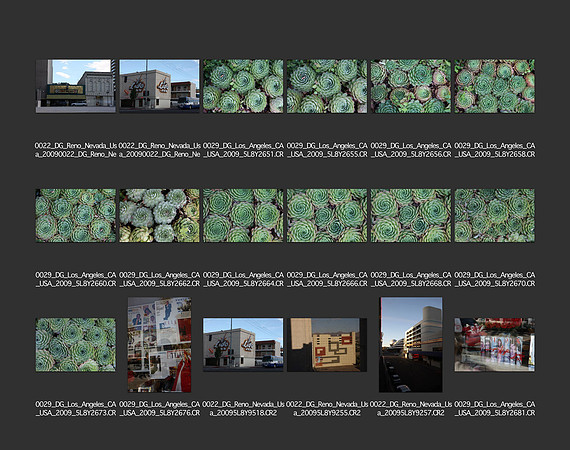The height and width of the screenshot is (450, 570).
Task: Click the filename ending 5L8Y2676.CR
Action: coord(159,409)
